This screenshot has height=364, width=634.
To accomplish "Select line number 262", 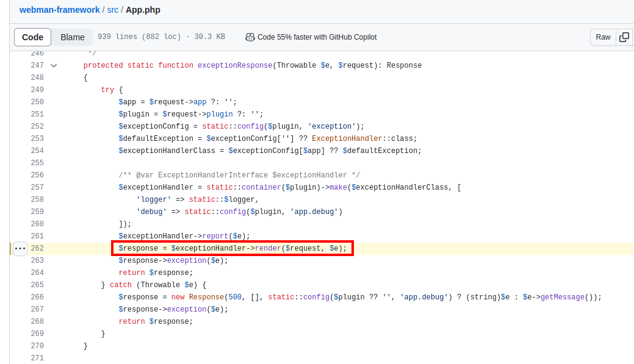I will point(37,248).
